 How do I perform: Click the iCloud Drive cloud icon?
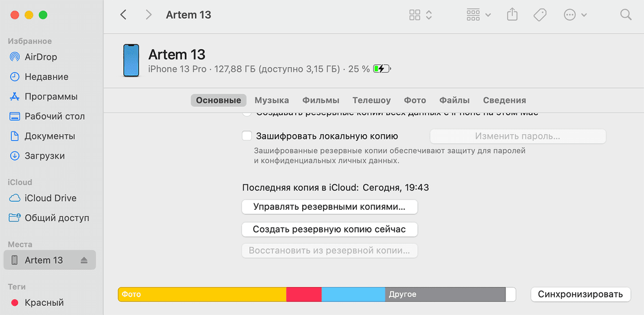(14, 198)
